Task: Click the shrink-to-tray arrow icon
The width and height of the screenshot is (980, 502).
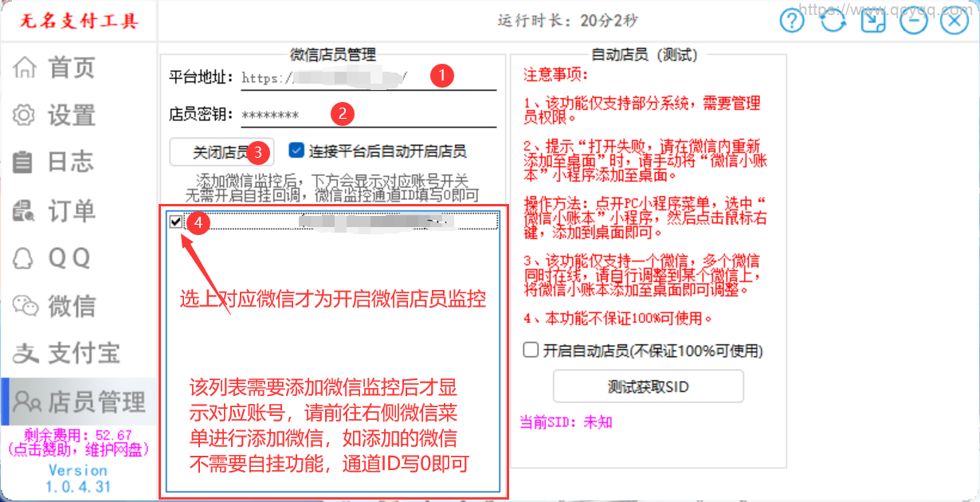Action: tap(873, 21)
